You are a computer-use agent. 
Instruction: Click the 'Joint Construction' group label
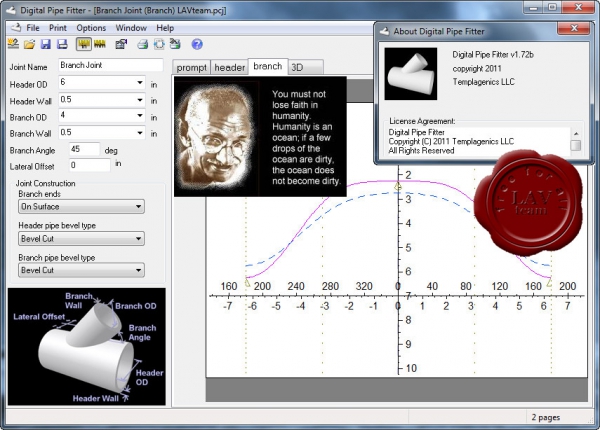pyautogui.click(x=45, y=183)
